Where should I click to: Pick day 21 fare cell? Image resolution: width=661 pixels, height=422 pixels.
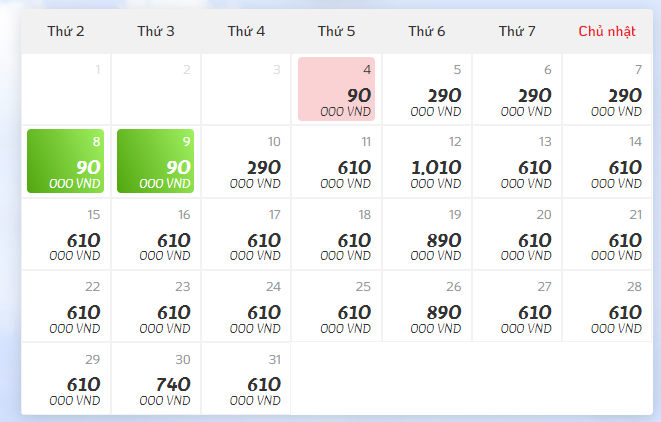pos(606,234)
